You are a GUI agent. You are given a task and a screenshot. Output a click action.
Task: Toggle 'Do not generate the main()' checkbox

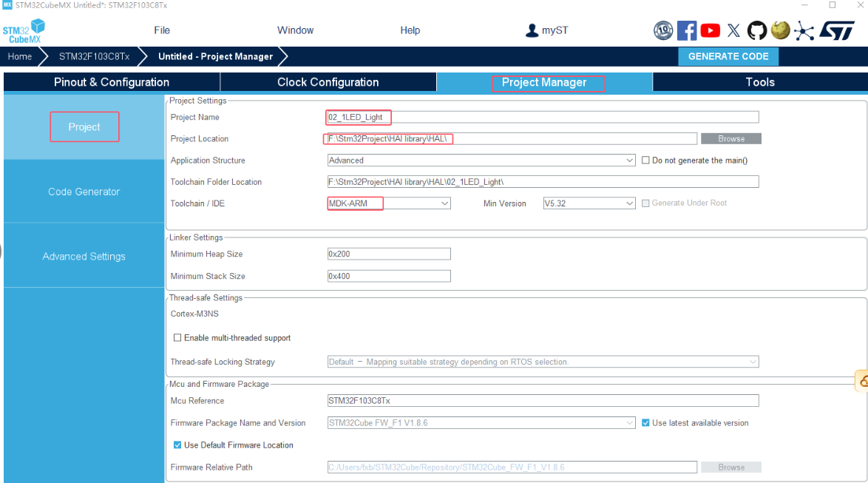[645, 160]
